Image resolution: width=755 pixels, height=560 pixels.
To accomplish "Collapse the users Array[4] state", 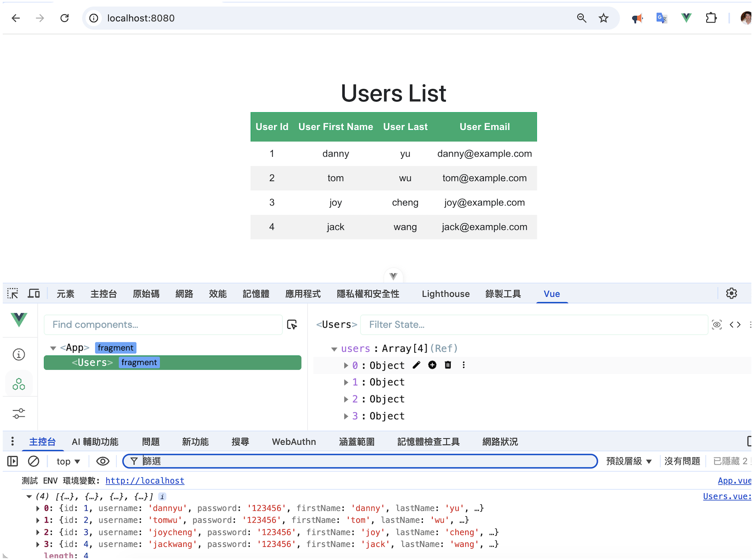I will coord(334,348).
